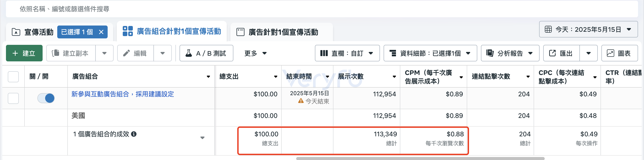Click the 匯出 export button
Image resolution: width=644 pixels, height=160 pixels.
pos(561,53)
